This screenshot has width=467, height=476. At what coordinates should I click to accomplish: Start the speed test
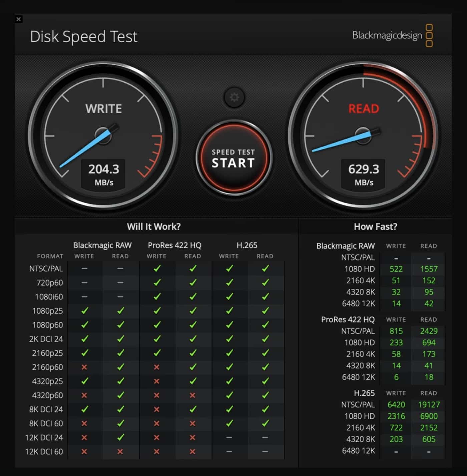click(x=233, y=158)
